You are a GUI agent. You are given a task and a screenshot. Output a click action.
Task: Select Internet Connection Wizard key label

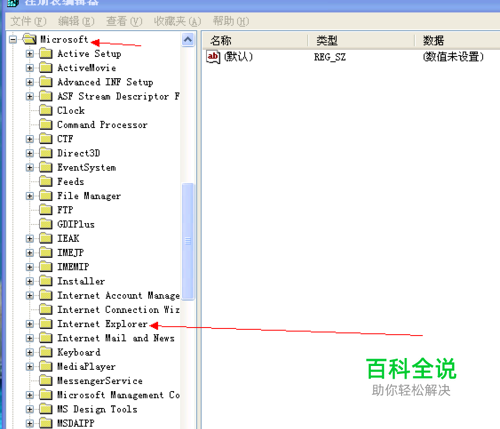119,310
